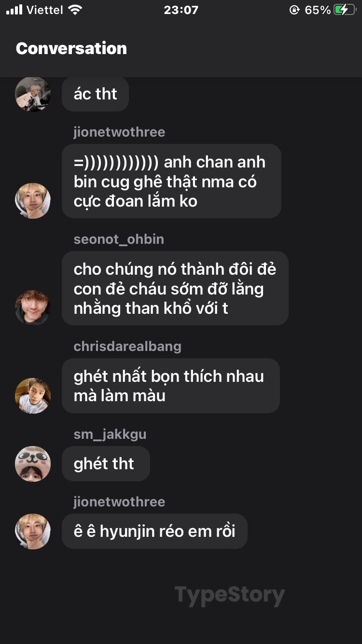Image resolution: width=362 pixels, height=644 pixels.
Task: Select message starting 'cho chúng nó thành đôi'
Action: (x=175, y=288)
